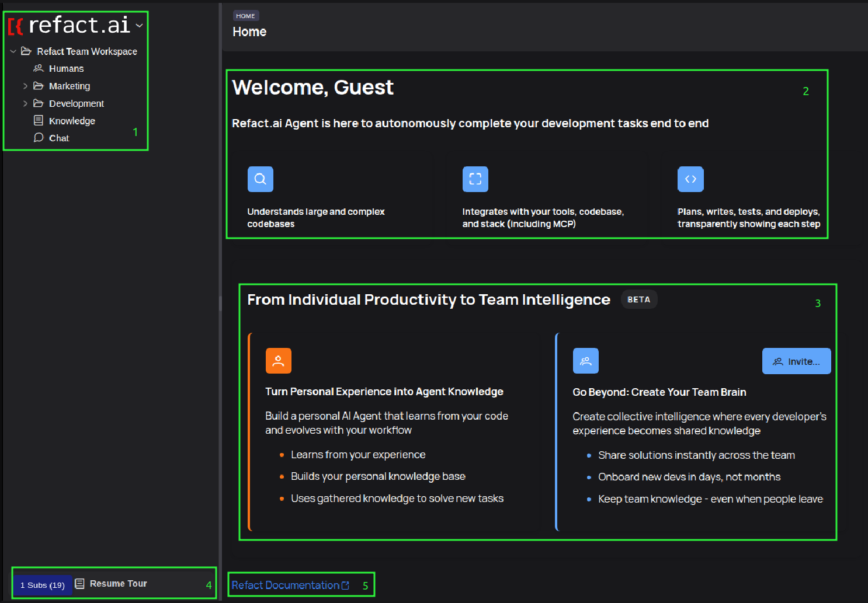
Task: Select the Development group label
Action: tap(77, 103)
